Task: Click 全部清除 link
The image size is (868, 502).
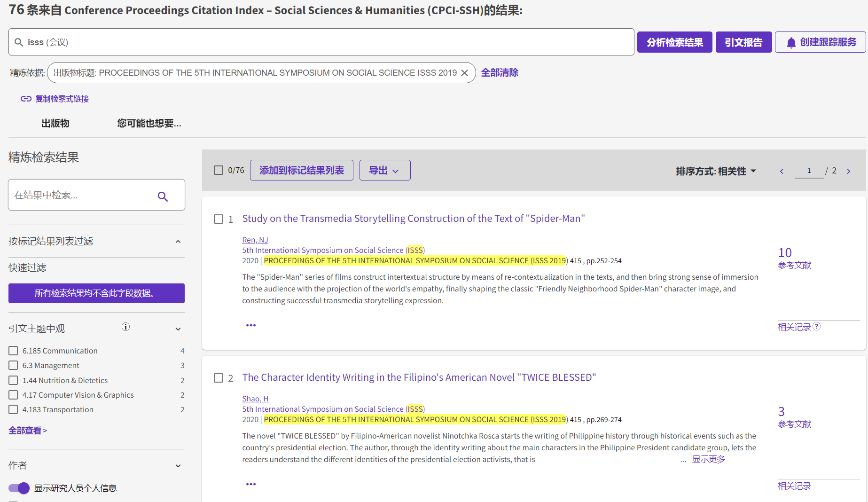Action: [x=500, y=73]
